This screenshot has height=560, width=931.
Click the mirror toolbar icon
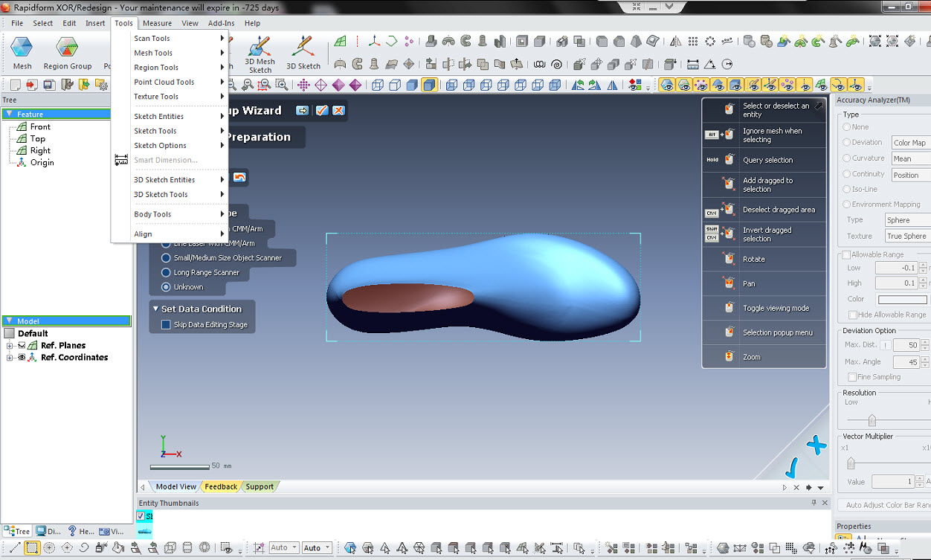tap(676, 42)
